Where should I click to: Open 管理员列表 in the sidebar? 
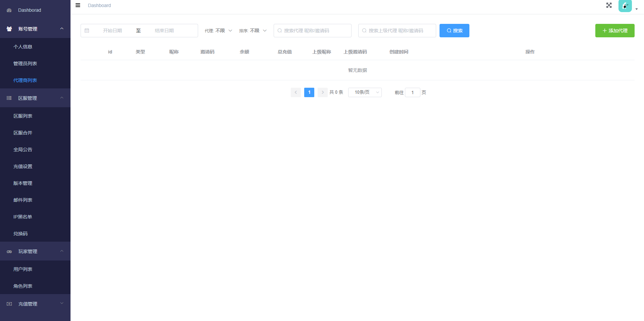click(25, 64)
